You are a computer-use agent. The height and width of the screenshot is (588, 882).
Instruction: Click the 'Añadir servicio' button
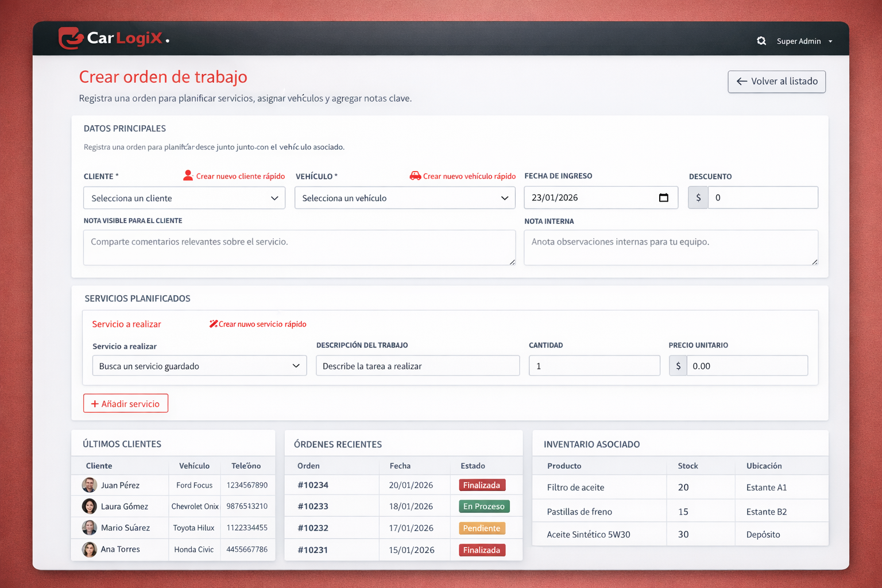pyautogui.click(x=126, y=404)
